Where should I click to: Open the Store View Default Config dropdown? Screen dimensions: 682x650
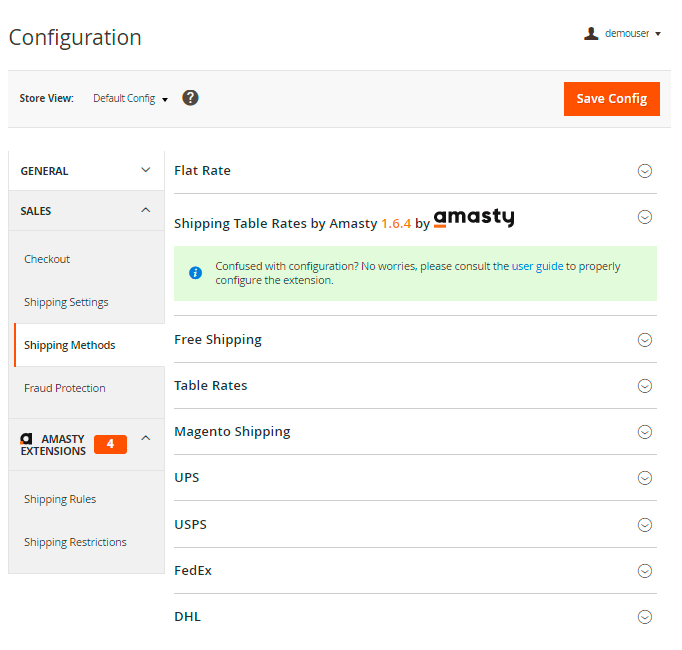[130, 99]
